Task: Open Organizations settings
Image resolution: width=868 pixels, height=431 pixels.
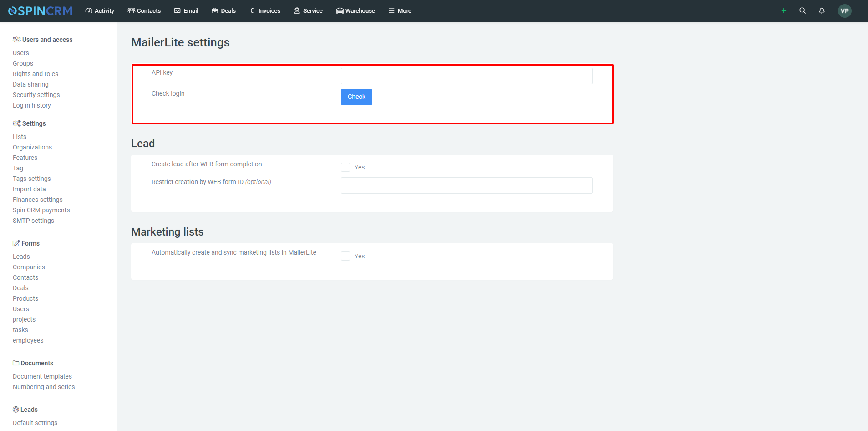Action: pos(32,147)
